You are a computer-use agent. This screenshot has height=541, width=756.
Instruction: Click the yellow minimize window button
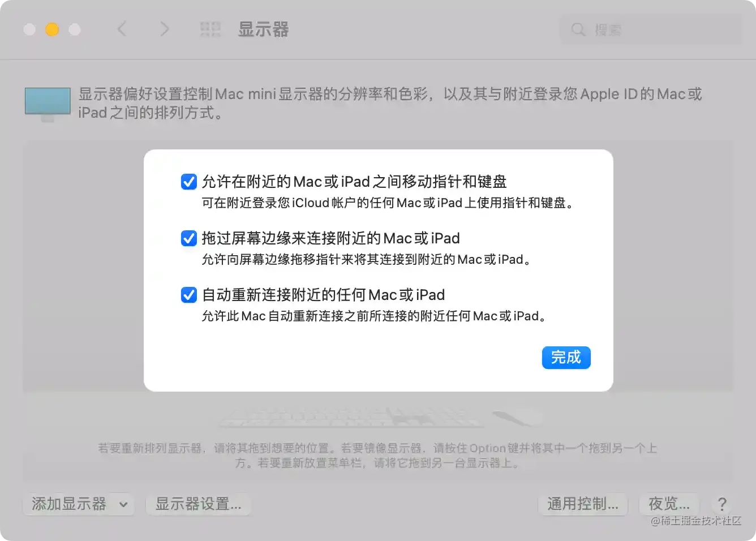(52, 29)
